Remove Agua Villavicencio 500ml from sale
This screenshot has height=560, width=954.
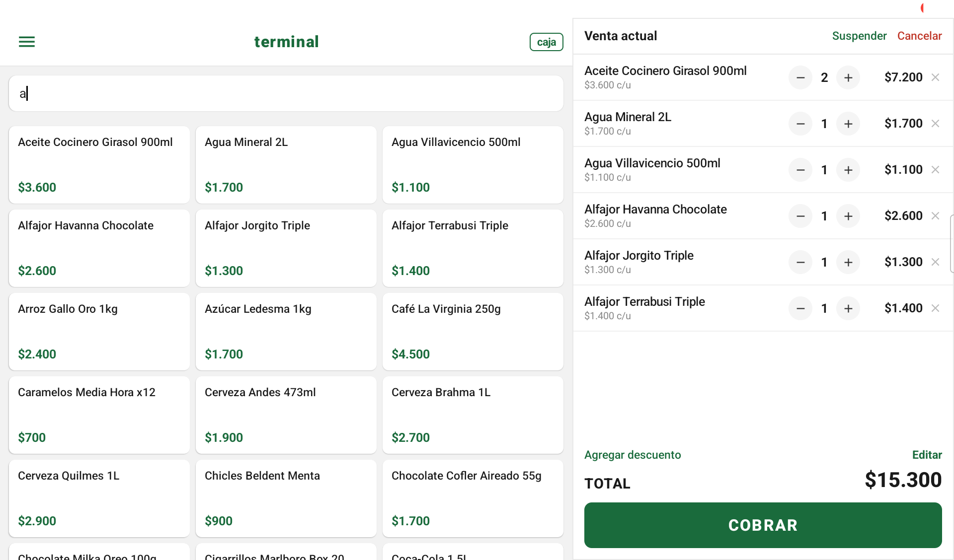click(935, 170)
